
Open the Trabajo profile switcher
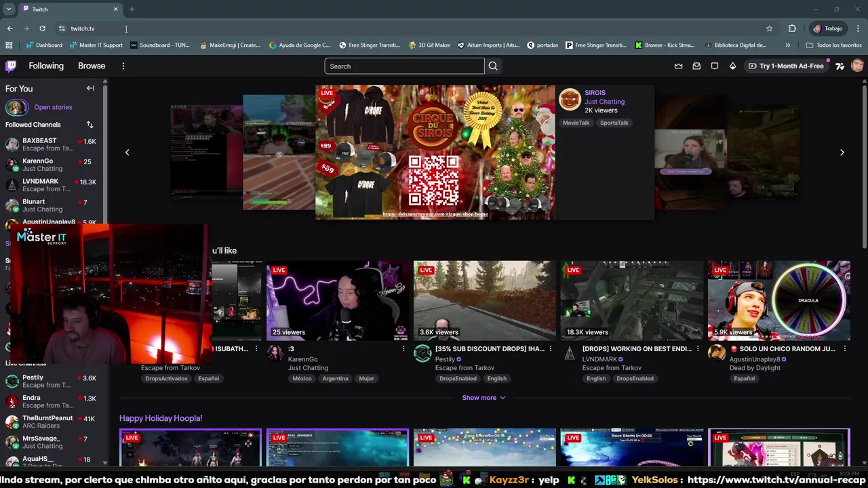point(828,28)
